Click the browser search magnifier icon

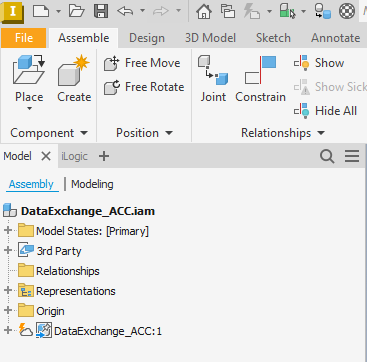click(x=327, y=156)
